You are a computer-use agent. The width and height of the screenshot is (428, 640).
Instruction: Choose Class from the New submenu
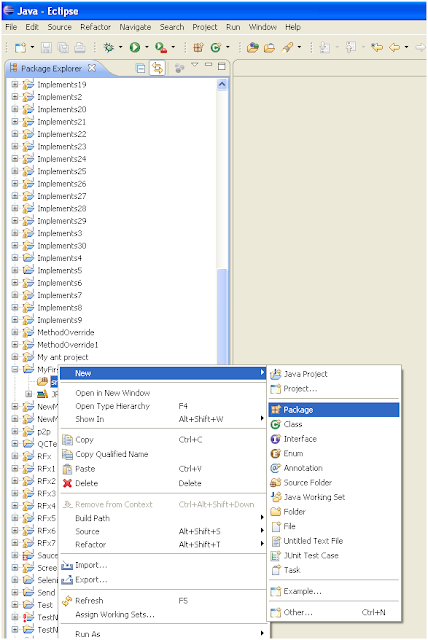pos(334,424)
